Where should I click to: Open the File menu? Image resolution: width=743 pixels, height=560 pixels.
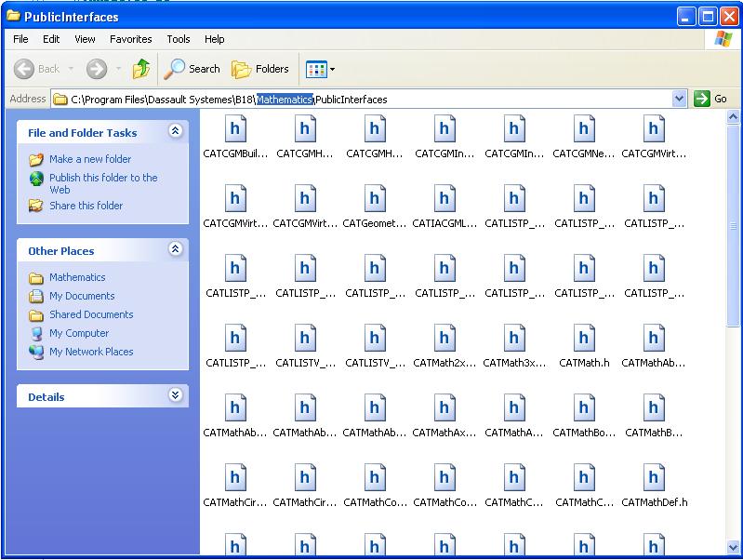click(x=20, y=39)
